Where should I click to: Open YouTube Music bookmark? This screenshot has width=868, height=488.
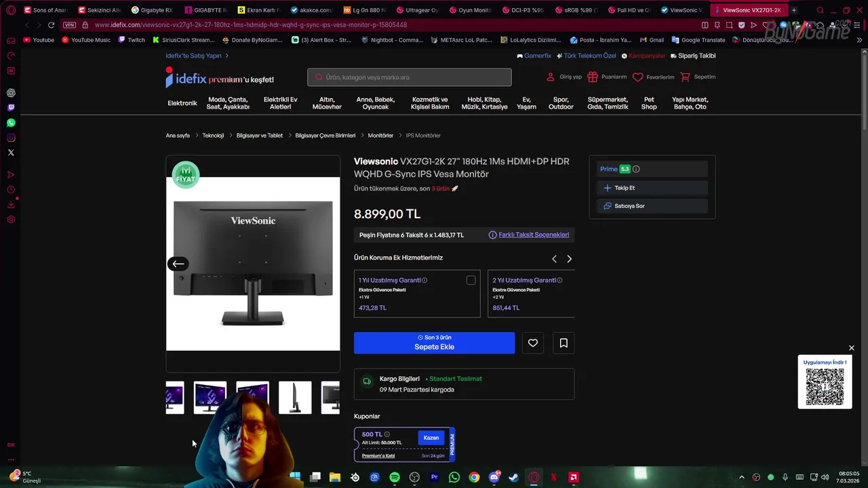pyautogui.click(x=85, y=40)
